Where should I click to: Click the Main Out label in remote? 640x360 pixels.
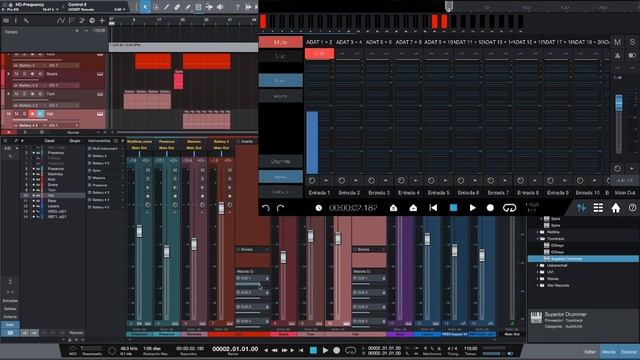(x=624, y=193)
